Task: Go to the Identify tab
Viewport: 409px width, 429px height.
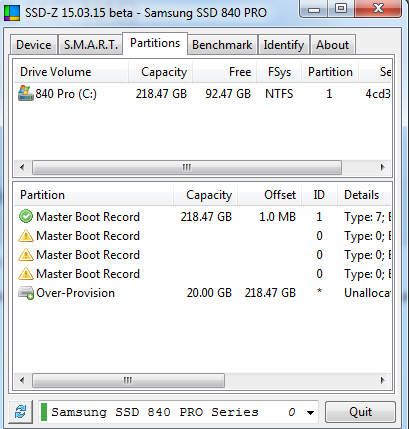Action: (x=284, y=45)
